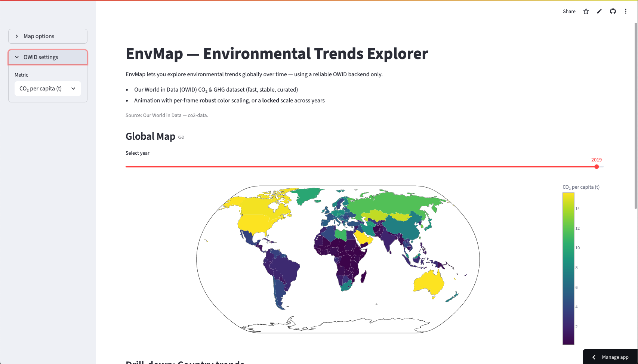Click the CO₂ per capita colorbar legend
The width and height of the screenshot is (638, 364).
click(x=568, y=268)
